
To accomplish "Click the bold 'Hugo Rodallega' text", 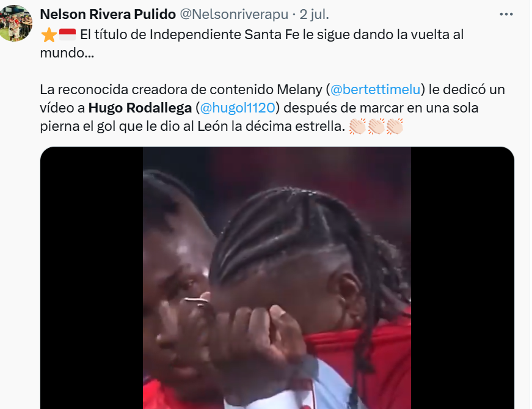I will 140,108.
